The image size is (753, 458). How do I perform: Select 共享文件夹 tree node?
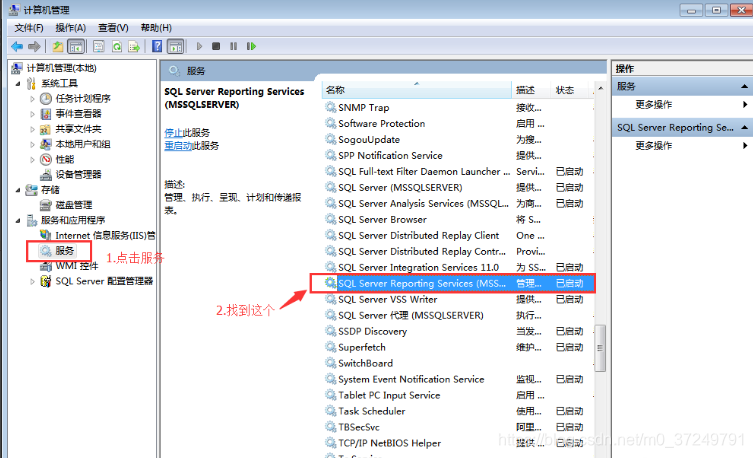click(x=78, y=129)
